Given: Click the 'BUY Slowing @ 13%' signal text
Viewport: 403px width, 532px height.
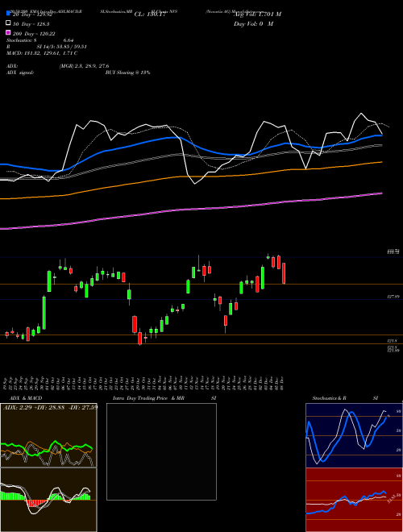Looking at the screenshot, I should click(127, 73).
